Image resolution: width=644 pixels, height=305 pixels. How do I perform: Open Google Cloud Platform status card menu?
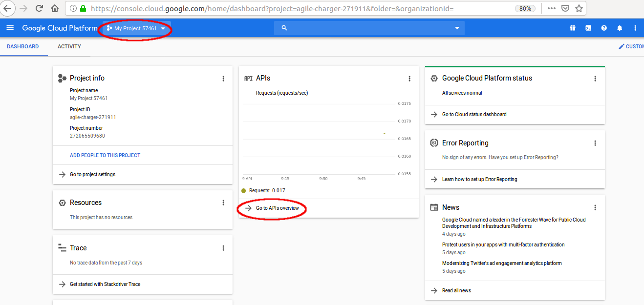595,79
